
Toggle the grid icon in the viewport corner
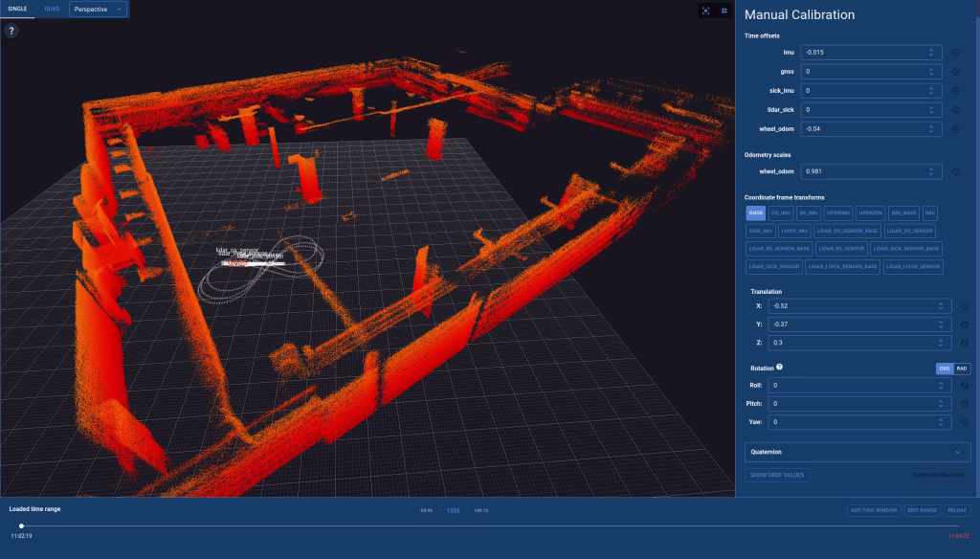pos(724,11)
